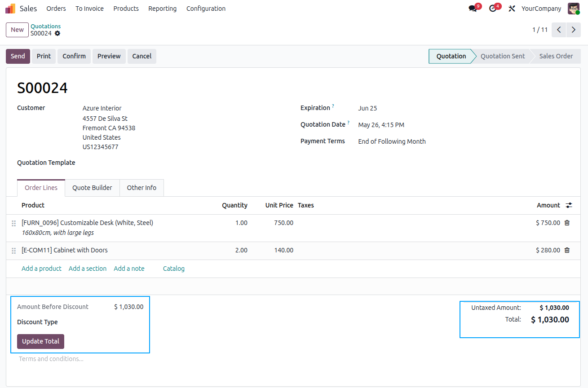Switch to the Quote Builder tab
588x388 pixels.
click(x=92, y=188)
